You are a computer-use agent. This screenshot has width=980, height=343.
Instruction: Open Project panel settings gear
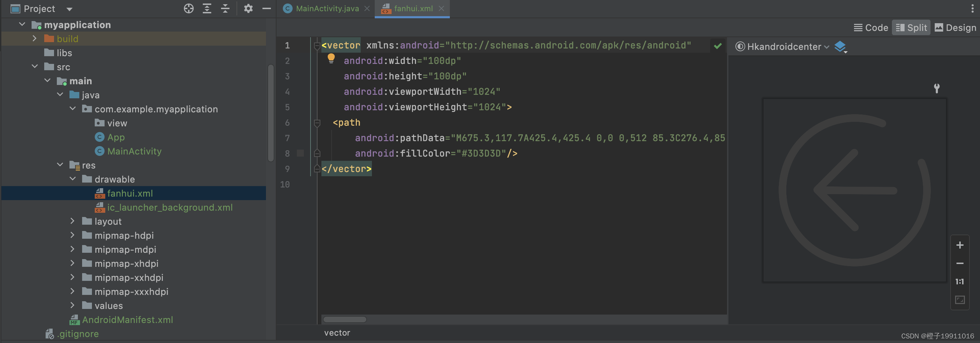click(x=248, y=8)
